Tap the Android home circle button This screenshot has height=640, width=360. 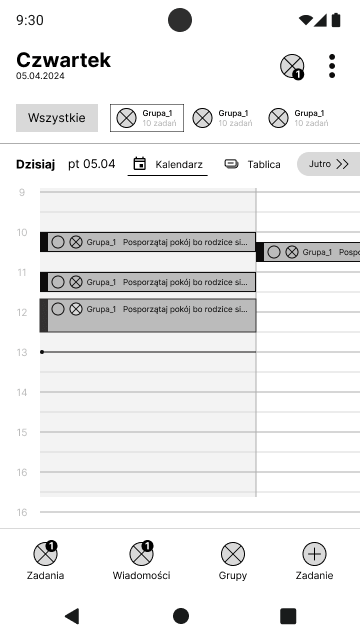tap(181, 616)
